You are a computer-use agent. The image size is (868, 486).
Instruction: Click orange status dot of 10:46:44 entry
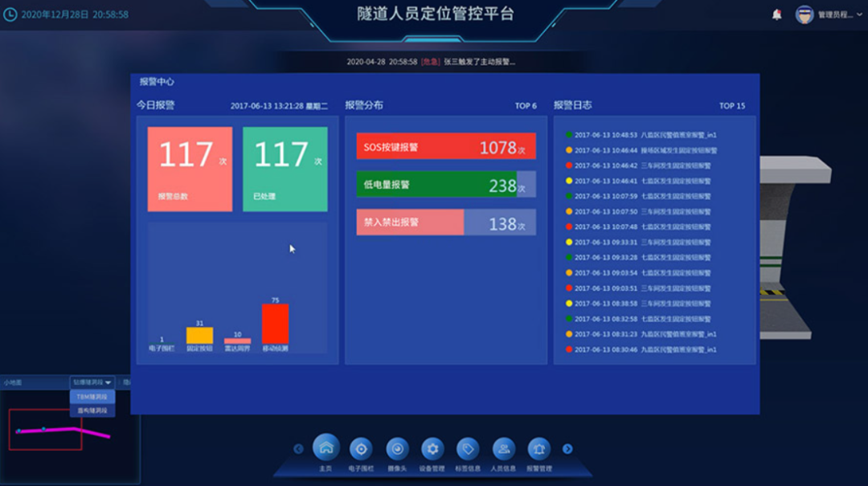(x=568, y=150)
